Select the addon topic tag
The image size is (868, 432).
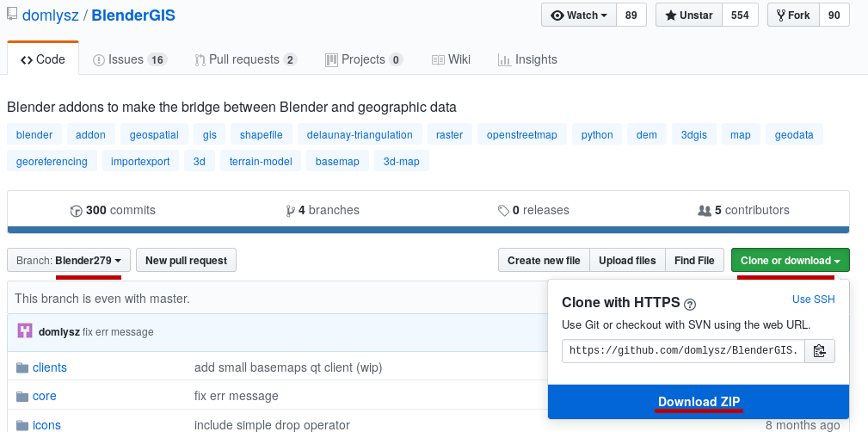point(91,134)
